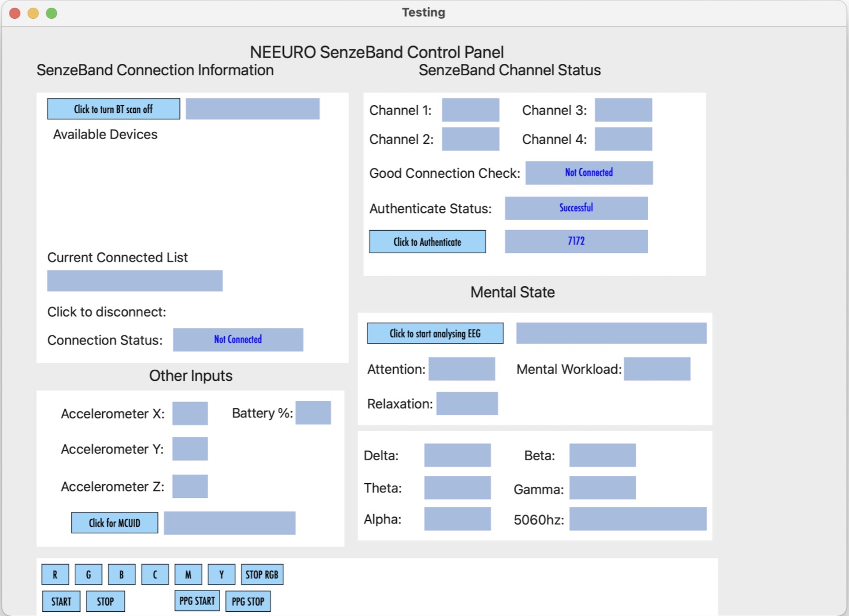Viewport: 849px width, 616px height.
Task: Click the Authenticate Status "Successful" field
Action: point(576,208)
